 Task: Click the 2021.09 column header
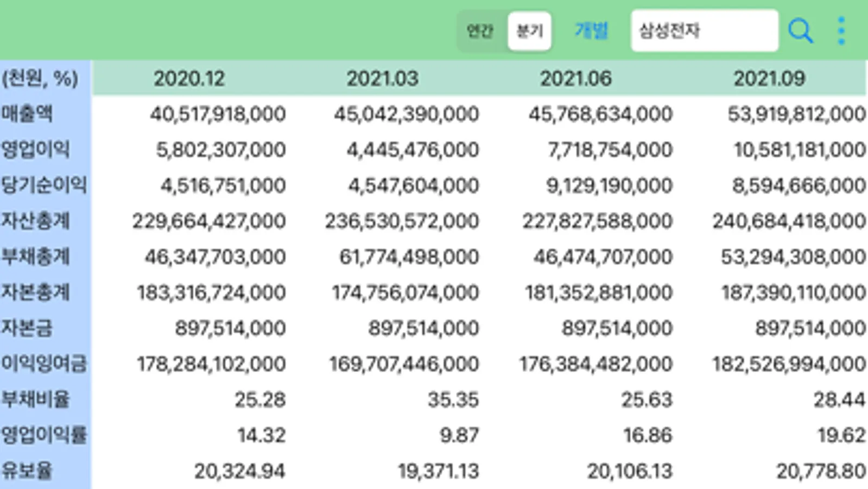(769, 79)
